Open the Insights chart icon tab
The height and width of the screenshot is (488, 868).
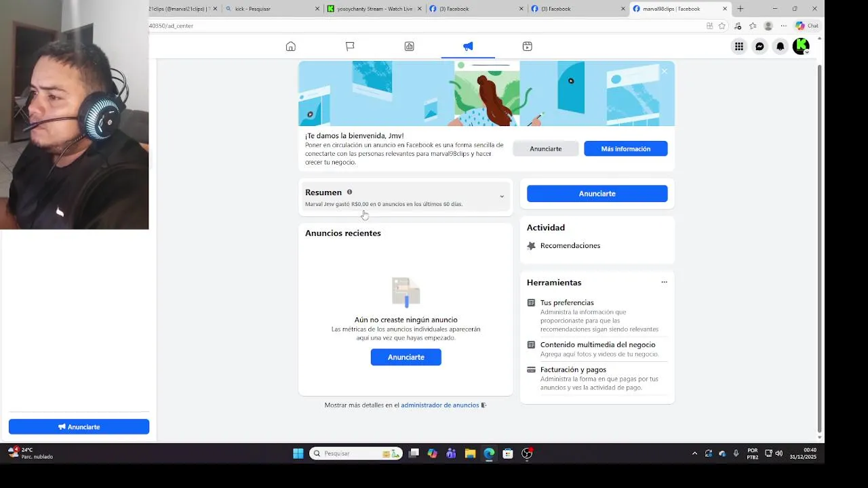tap(409, 46)
